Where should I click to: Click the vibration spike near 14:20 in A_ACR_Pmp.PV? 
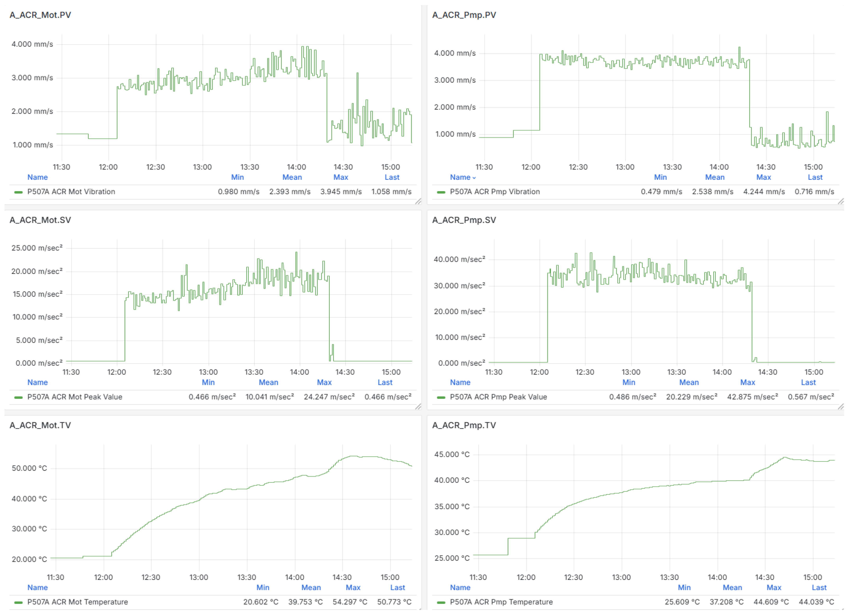pyautogui.click(x=739, y=48)
